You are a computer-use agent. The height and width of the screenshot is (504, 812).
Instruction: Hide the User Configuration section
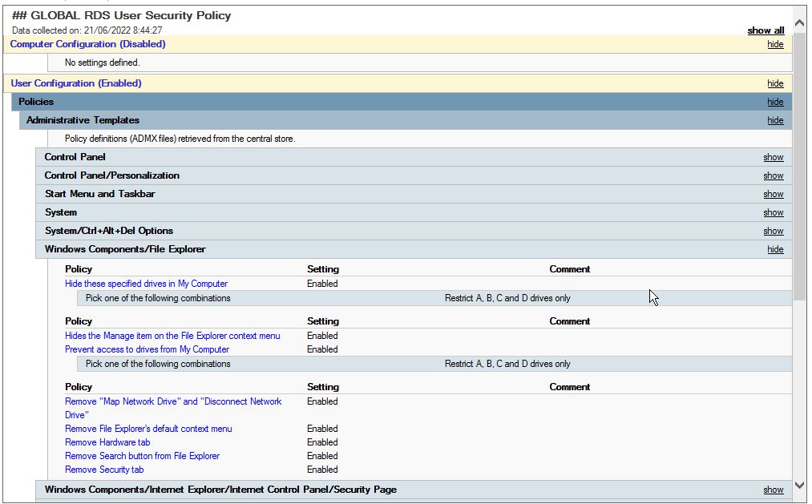click(x=775, y=84)
